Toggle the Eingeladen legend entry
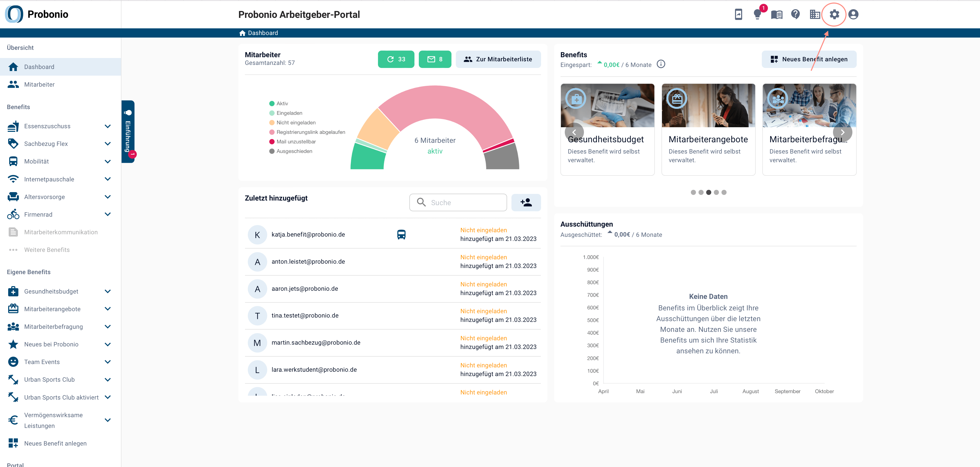The image size is (980, 467). 286,113
